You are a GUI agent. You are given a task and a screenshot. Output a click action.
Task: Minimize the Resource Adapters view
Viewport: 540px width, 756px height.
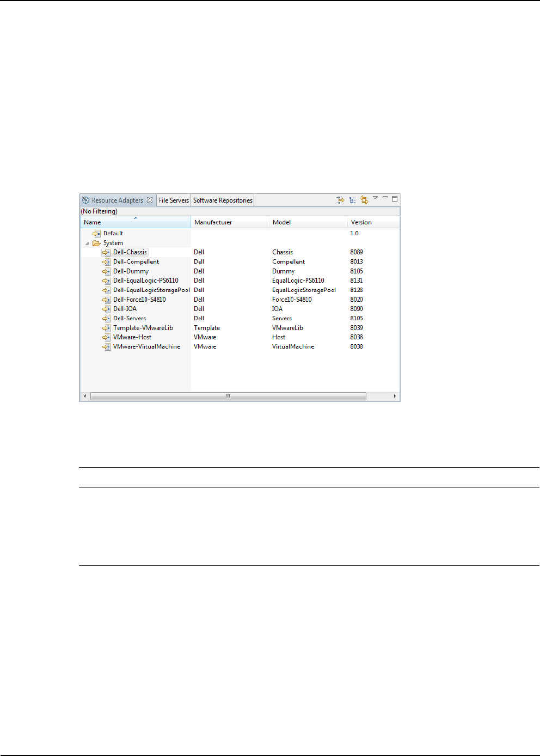pyautogui.click(x=385, y=198)
